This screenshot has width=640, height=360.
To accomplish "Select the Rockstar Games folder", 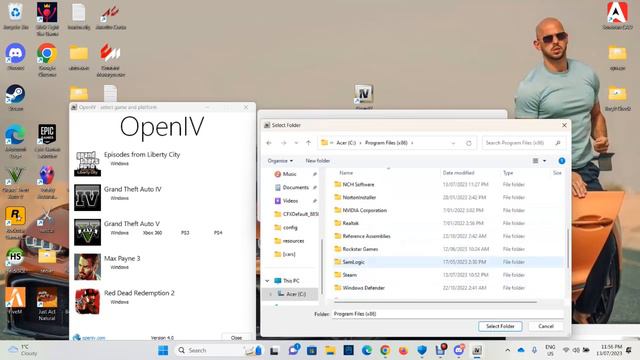I will pos(360,249).
